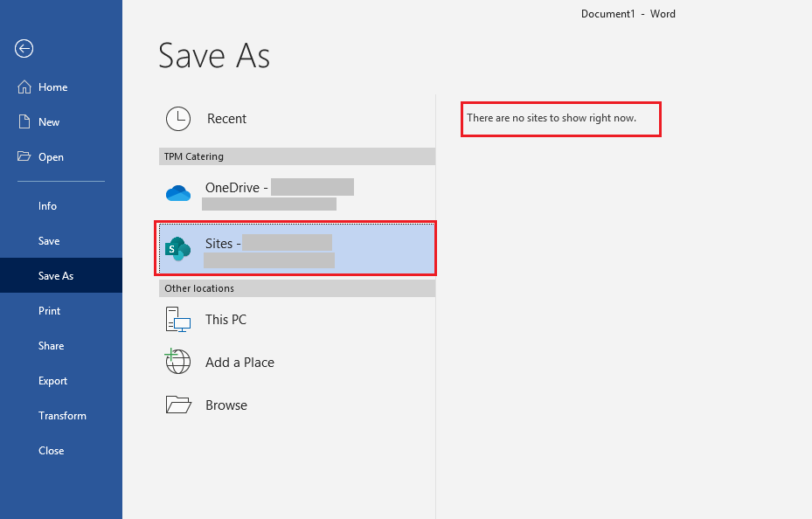Select the Save As menu entry
Viewport: 812px width, 519px height.
tap(55, 275)
